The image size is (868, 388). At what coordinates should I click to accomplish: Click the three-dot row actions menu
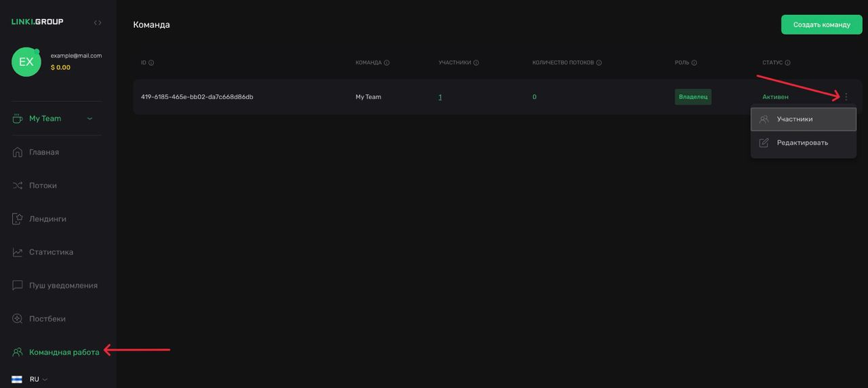point(846,97)
